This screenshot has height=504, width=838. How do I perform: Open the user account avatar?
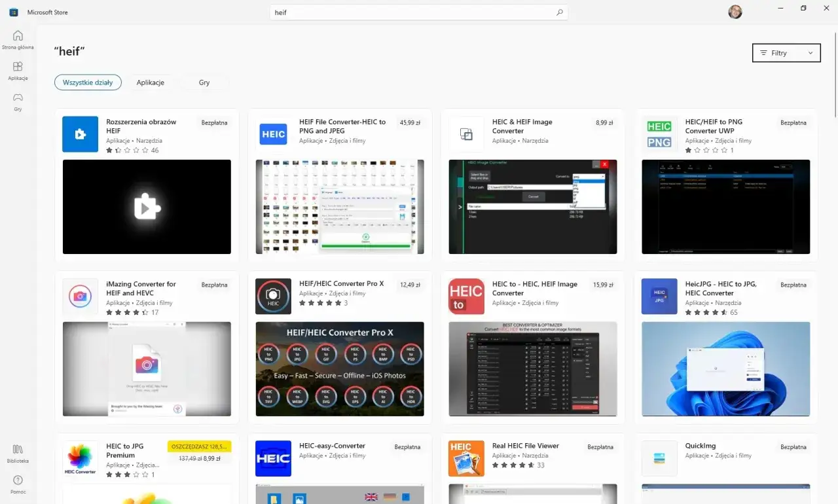tap(735, 11)
